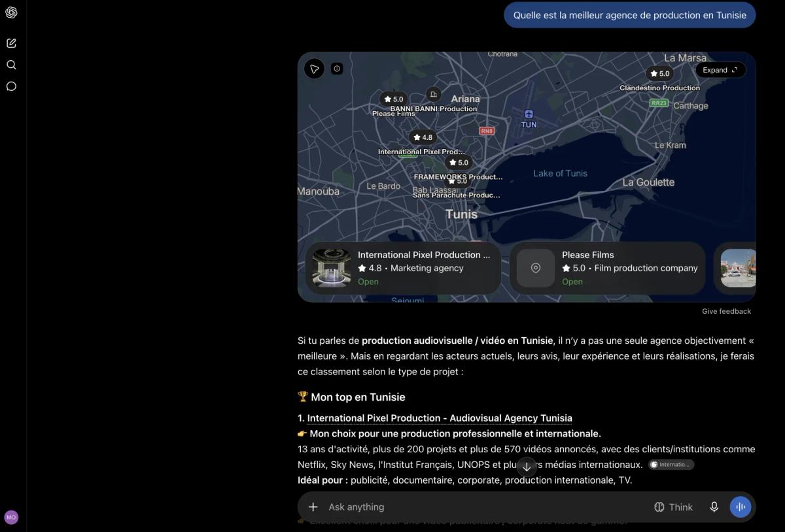Open the attachments plus button
The width and height of the screenshot is (785, 532).
[x=313, y=507]
